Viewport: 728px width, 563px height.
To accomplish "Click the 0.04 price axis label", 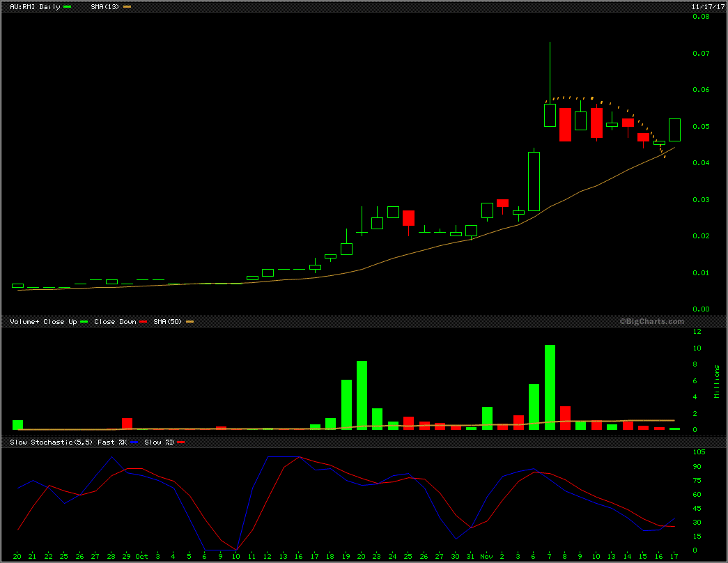I will tap(701, 162).
